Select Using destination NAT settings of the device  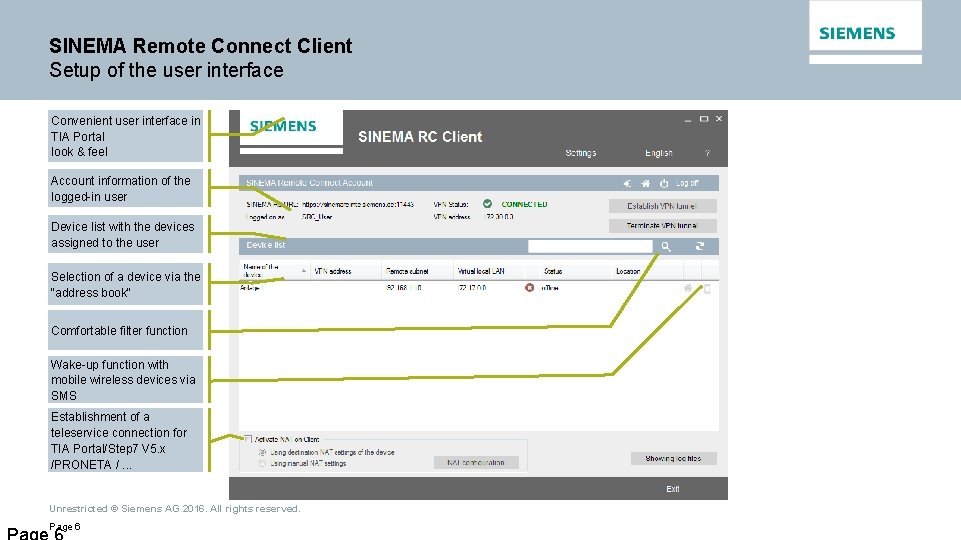(262, 452)
